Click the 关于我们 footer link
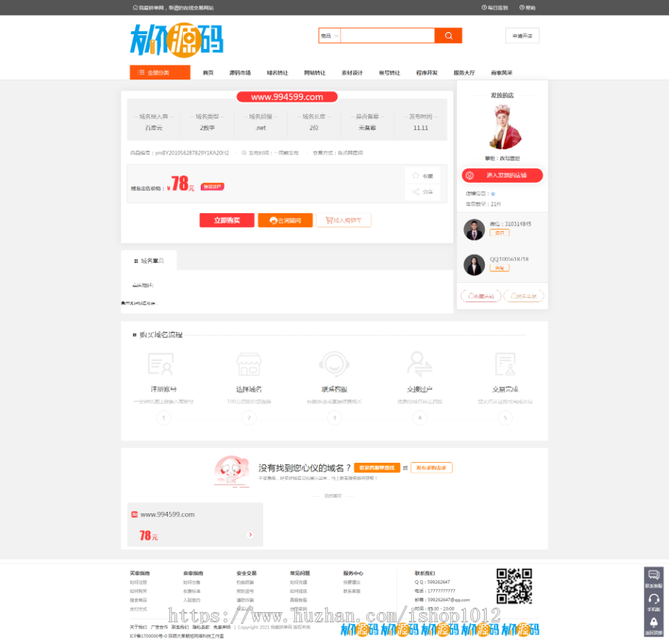This screenshot has height=644, width=669. tap(138, 628)
